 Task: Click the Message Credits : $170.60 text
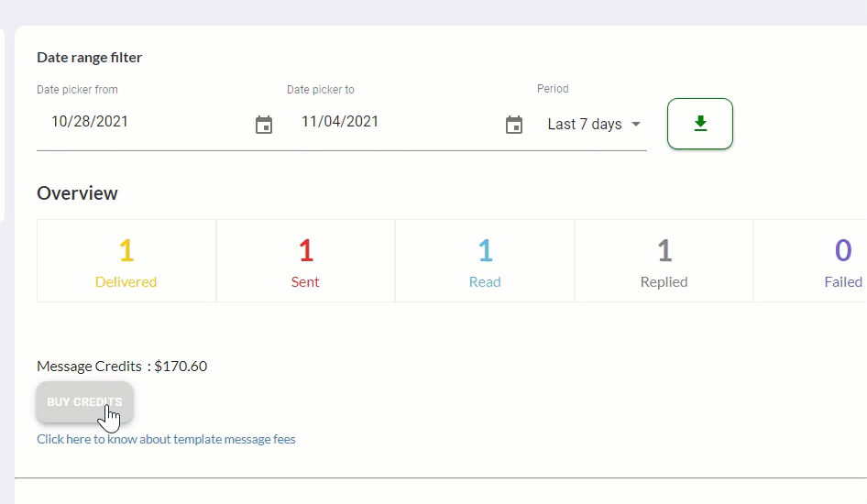click(x=122, y=367)
